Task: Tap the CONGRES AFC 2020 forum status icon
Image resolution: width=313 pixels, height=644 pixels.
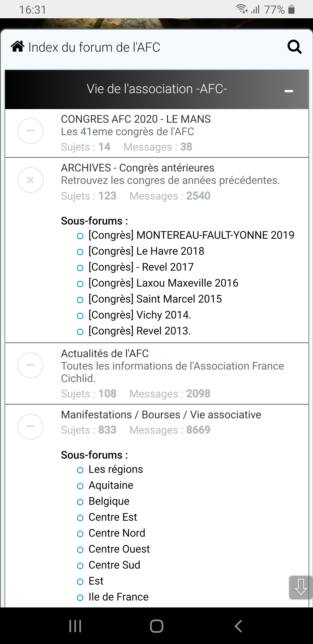Action: (30, 131)
